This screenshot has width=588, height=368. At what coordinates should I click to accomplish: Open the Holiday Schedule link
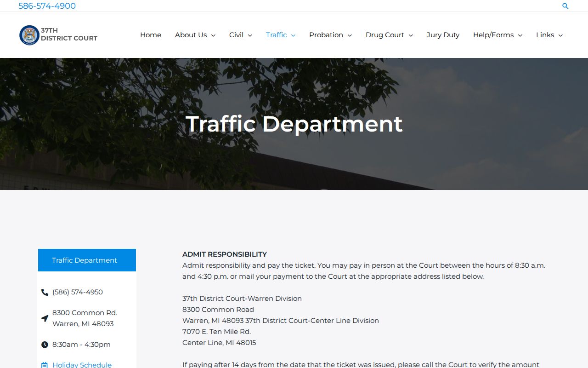point(82,365)
